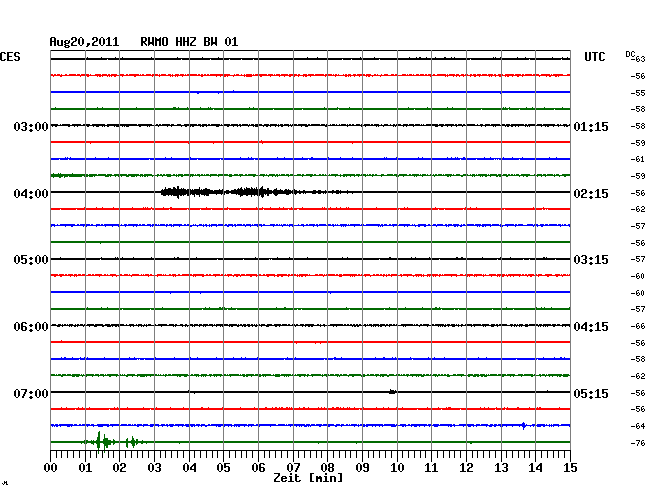Click minute 10 on the time axis
Image resolution: width=650 pixels, height=494 pixels.
pos(397,468)
